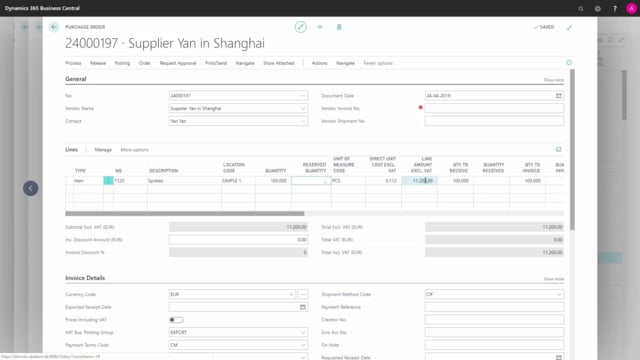
Task: Click the expand page arrows icon
Action: pos(569,27)
